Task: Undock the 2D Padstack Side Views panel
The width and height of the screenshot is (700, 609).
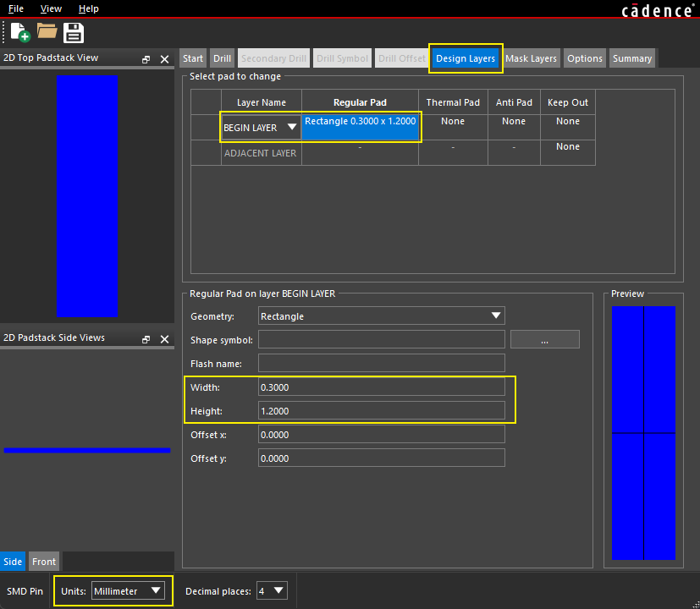Action: (x=146, y=339)
